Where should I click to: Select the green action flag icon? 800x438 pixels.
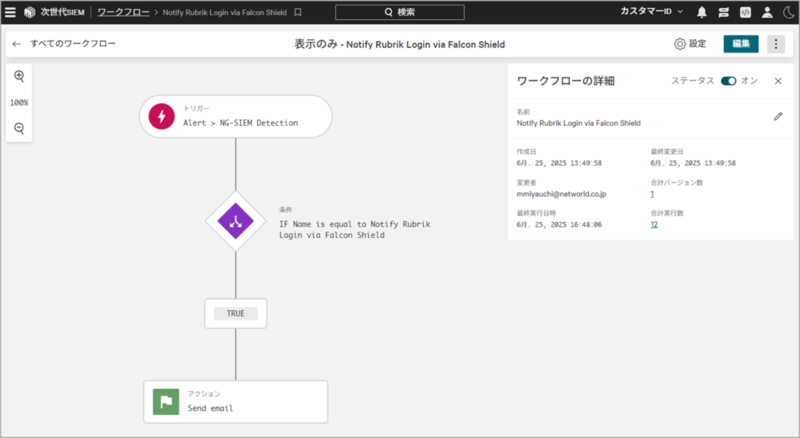coord(166,402)
